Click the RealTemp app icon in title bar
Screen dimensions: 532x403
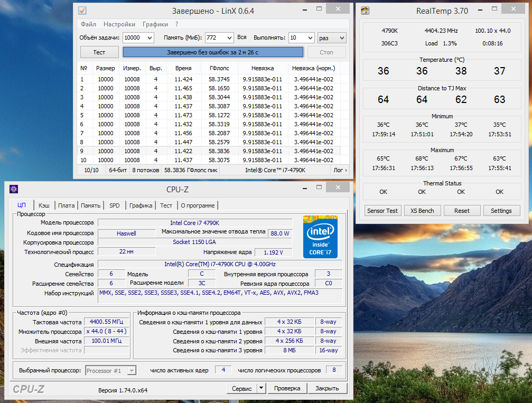click(365, 11)
